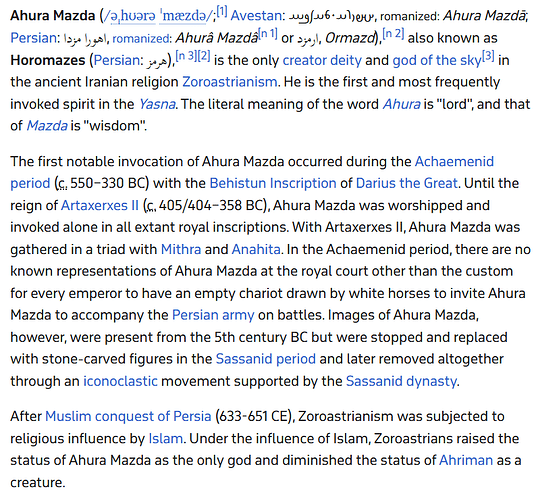Image resolution: width=534 pixels, height=500 pixels.
Task: Open the Anahita article link
Action: point(256,249)
